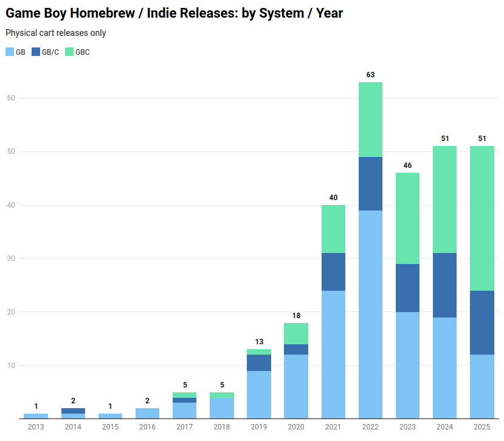Click the green GBC segment of 2021 bar
Viewport: 504px width, 441px height.
pyautogui.click(x=333, y=229)
